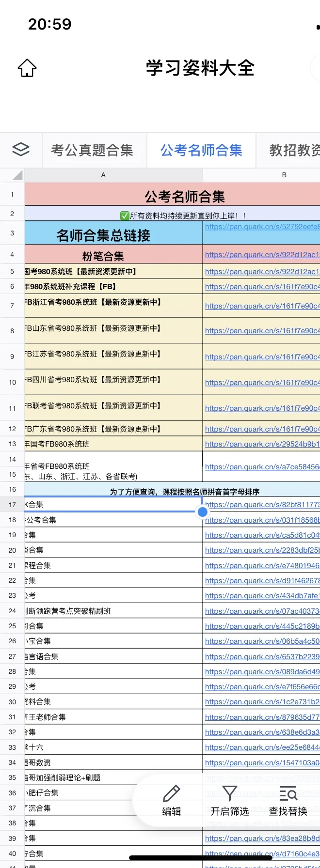Select row 17 header
320x868 pixels.
pyautogui.click(x=12, y=504)
